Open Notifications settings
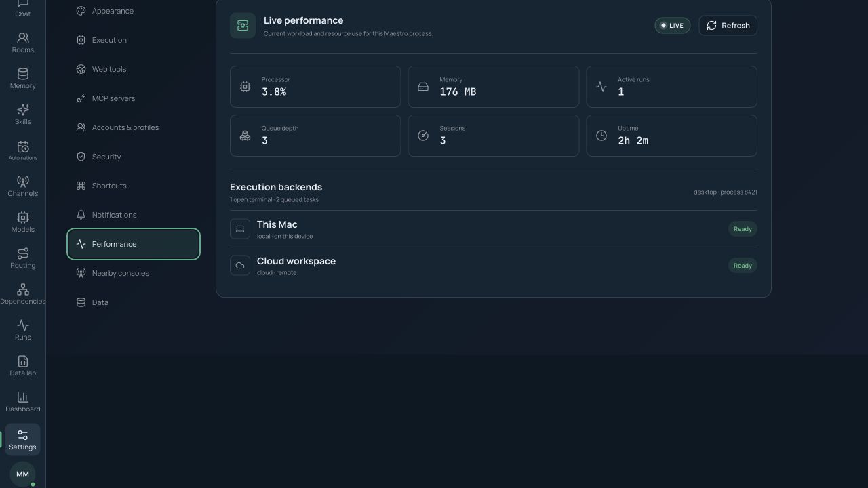Screen dimensions: 868x488 134,215
